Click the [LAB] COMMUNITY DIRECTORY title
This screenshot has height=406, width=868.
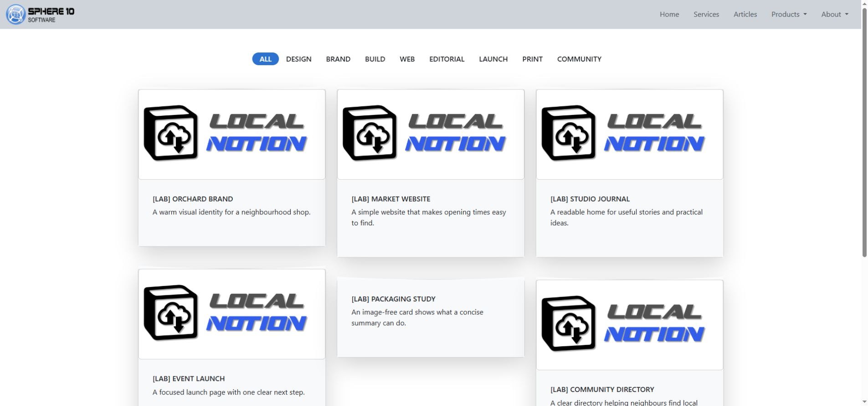click(602, 390)
